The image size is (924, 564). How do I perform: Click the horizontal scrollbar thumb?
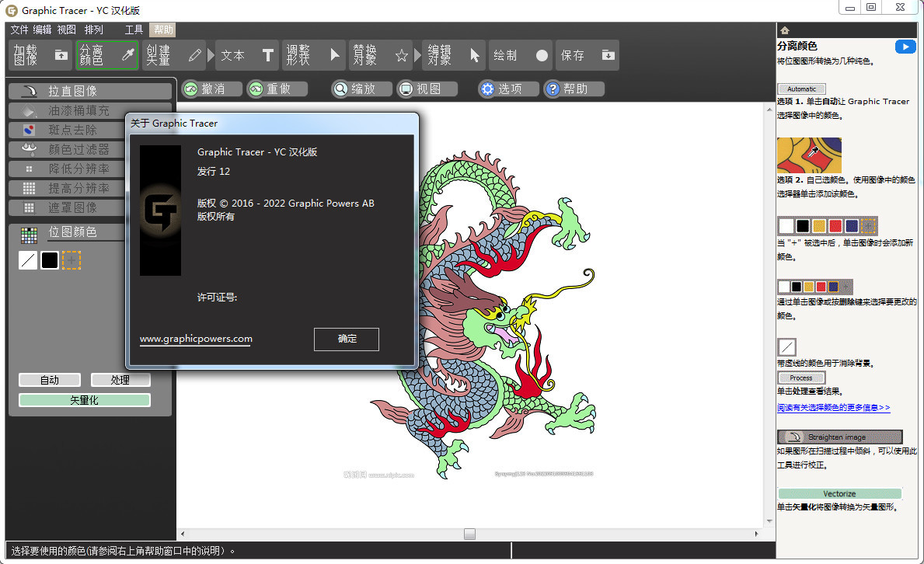pos(469,534)
